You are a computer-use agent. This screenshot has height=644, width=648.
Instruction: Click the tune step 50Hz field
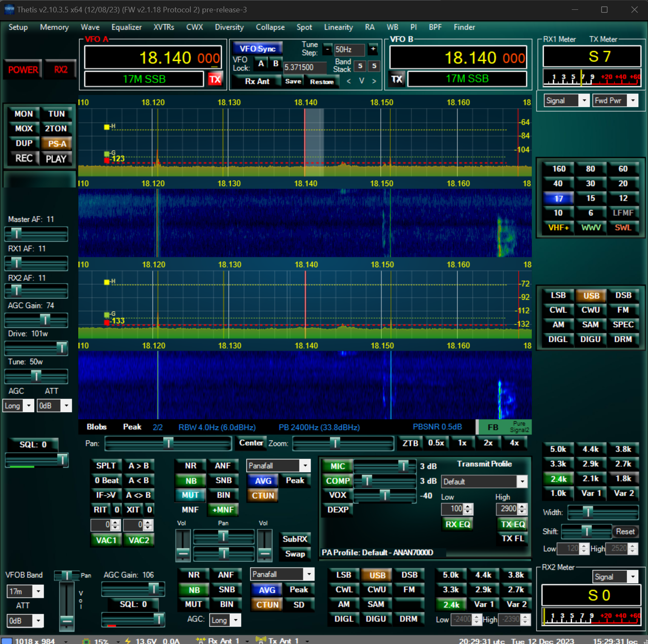(350, 50)
